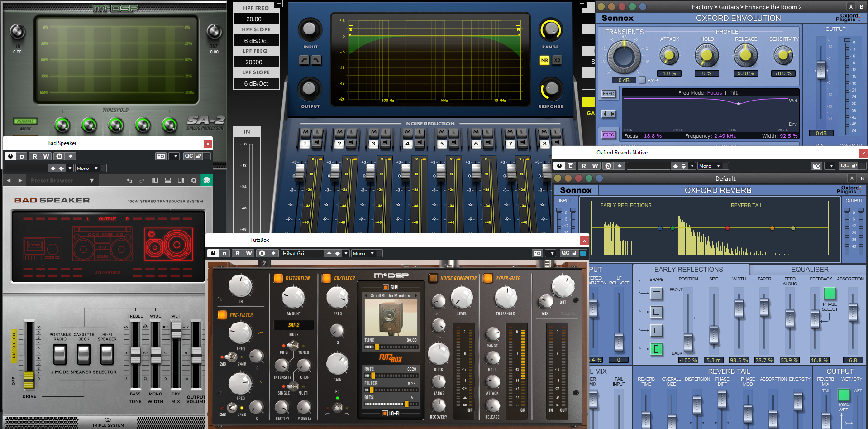Undo the last change in Bad Speaker
This screenshot has height=429, width=868.
(129, 180)
